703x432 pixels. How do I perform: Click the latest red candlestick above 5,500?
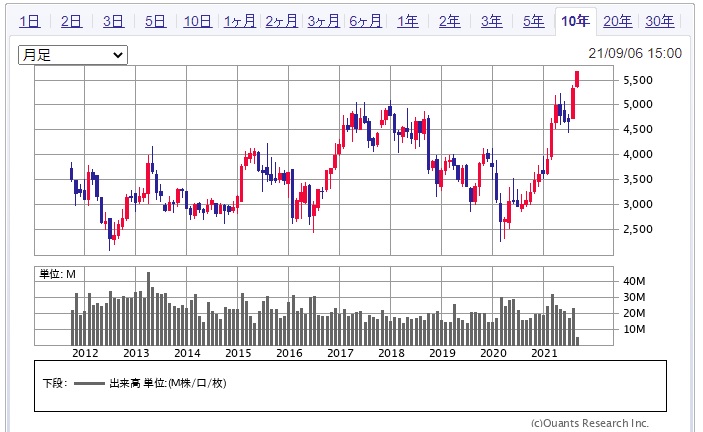[577, 79]
